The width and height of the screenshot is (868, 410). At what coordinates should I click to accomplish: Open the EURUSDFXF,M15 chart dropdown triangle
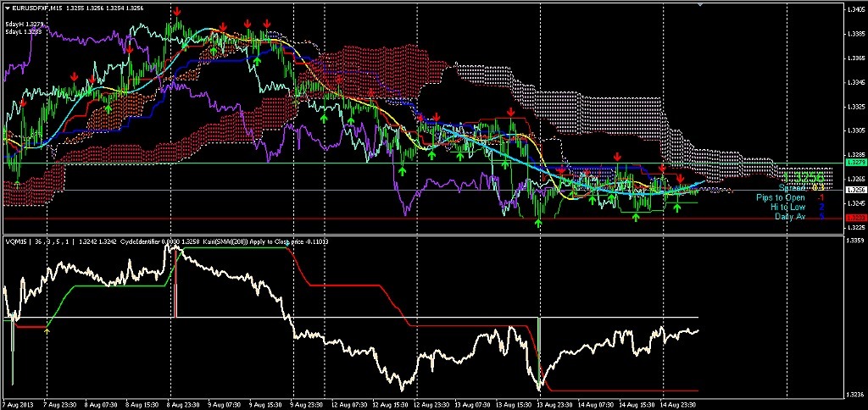tap(7, 8)
